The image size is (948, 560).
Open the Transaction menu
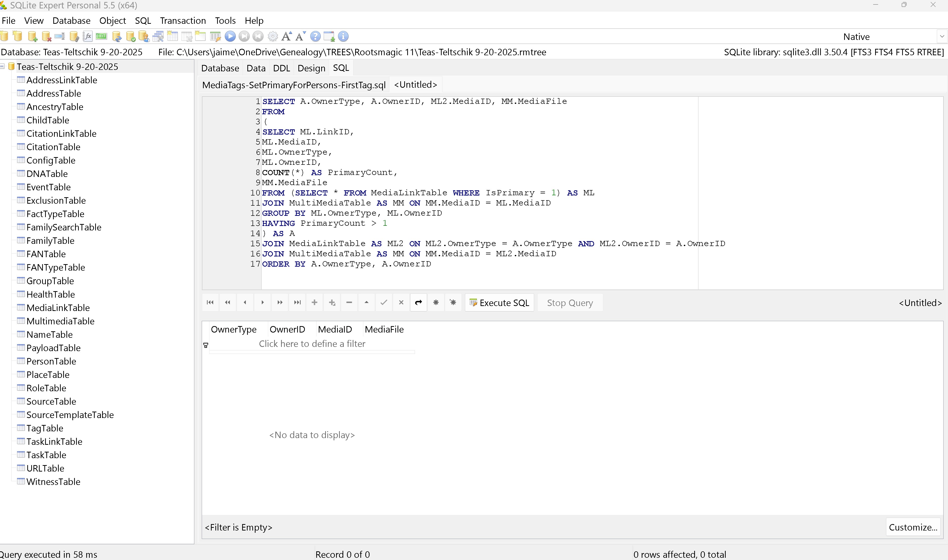pyautogui.click(x=183, y=21)
